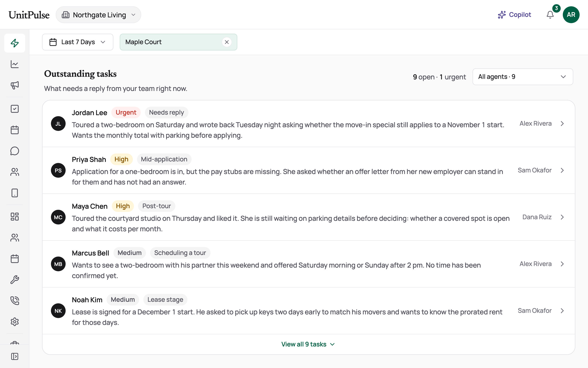
Task: Click the Post-tour tag on Maya Chen
Action: pyautogui.click(x=157, y=206)
